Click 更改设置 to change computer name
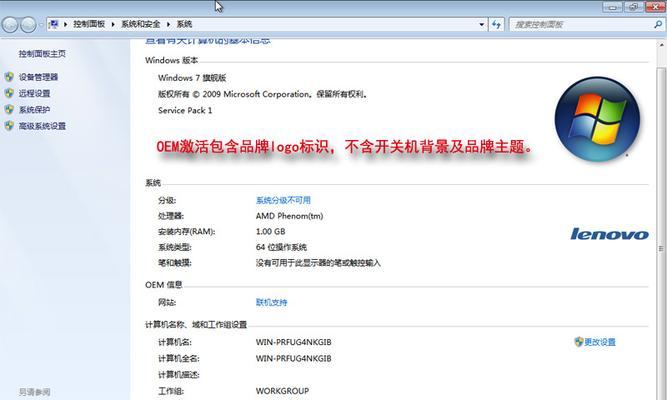 [x=600, y=342]
